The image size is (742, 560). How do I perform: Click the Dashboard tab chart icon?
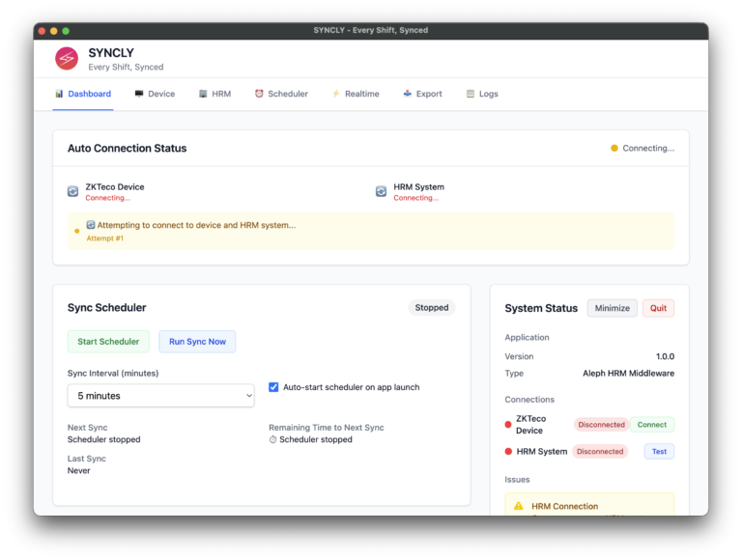point(59,95)
